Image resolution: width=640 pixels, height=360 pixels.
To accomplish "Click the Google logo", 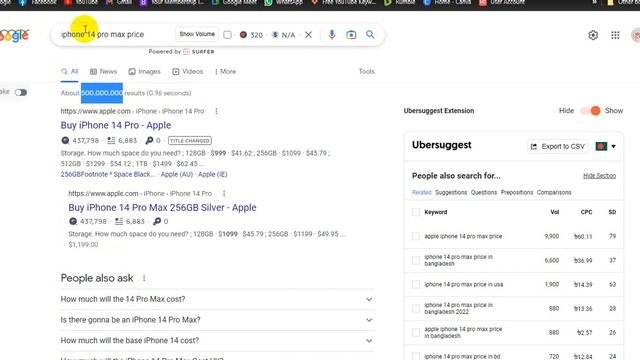I will click(14, 35).
